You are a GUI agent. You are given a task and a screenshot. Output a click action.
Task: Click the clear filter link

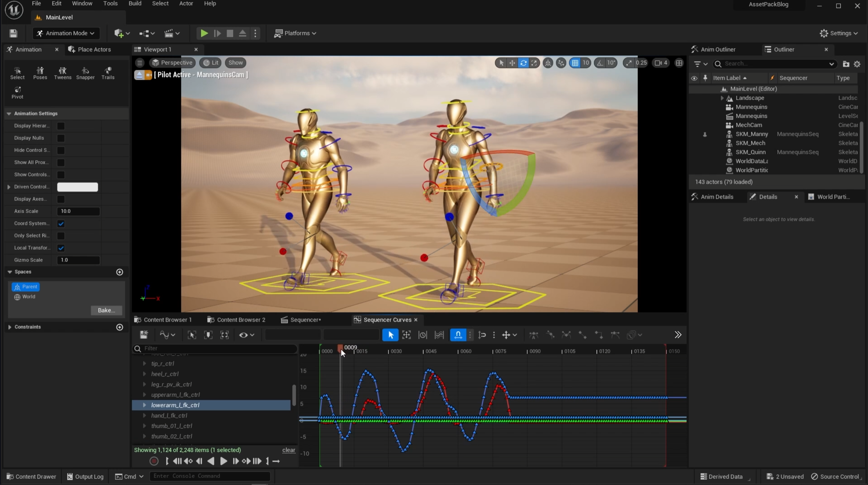pyautogui.click(x=288, y=450)
